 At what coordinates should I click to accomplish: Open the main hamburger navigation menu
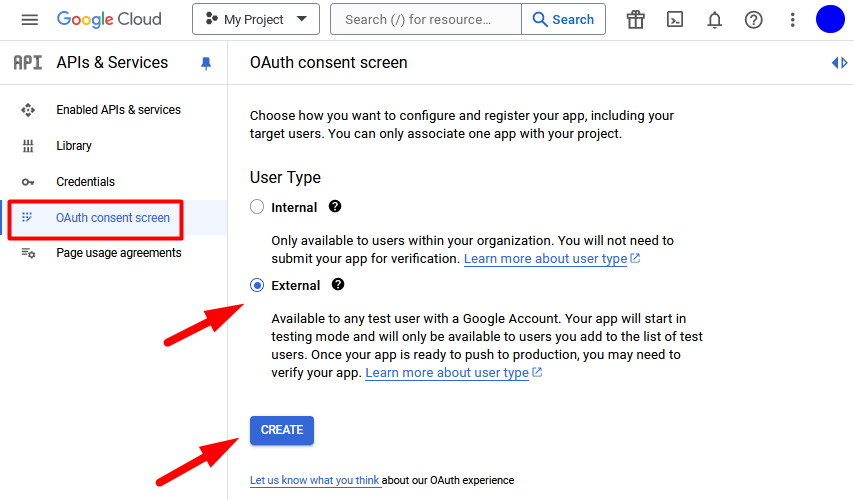tap(29, 20)
